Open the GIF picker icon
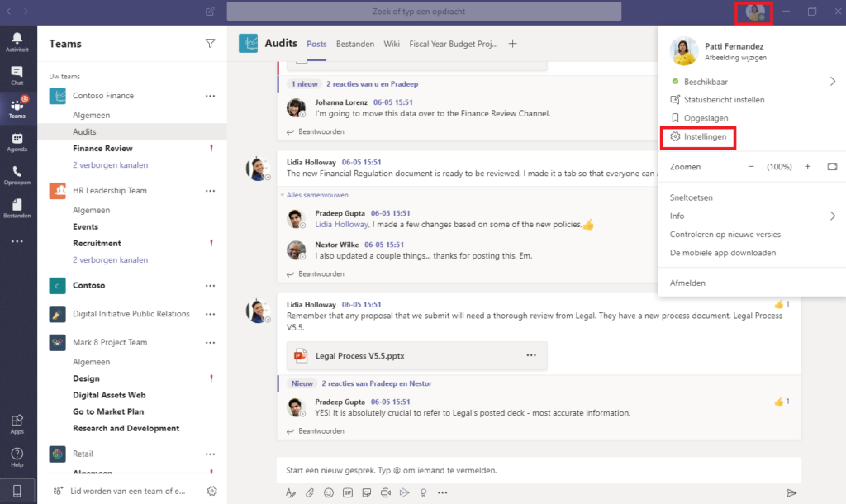The height and width of the screenshot is (504, 846). coord(348,492)
